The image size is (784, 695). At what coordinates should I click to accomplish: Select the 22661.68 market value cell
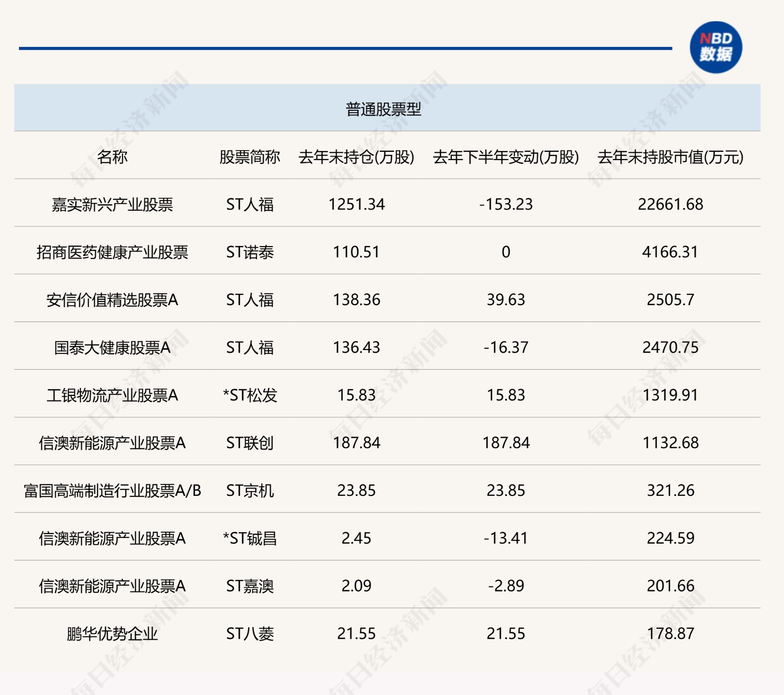click(670, 204)
